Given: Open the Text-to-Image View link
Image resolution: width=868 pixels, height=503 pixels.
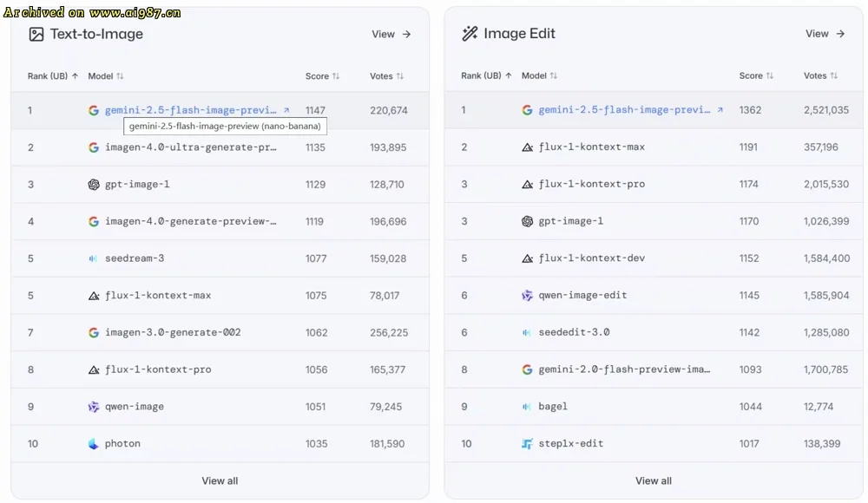Looking at the screenshot, I should (391, 35).
